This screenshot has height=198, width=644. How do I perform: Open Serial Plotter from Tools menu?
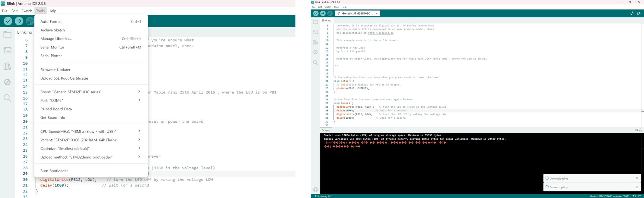tap(91, 56)
